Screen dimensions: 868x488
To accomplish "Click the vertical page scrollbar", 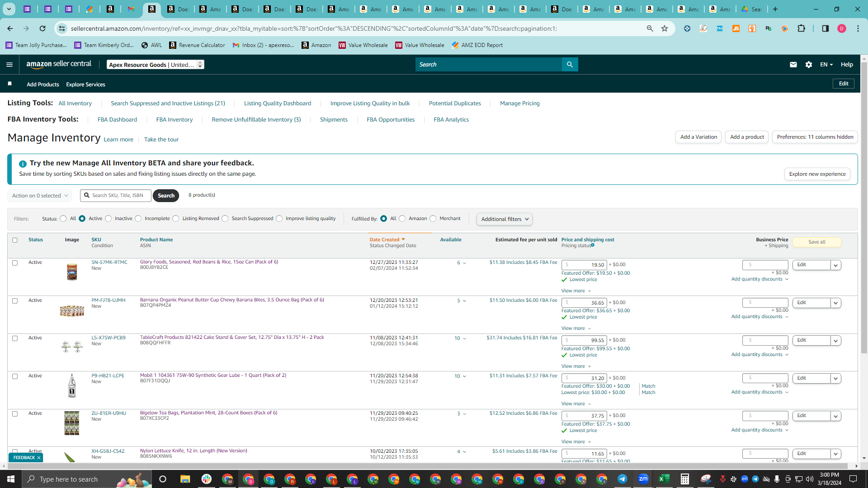I will click(x=864, y=208).
